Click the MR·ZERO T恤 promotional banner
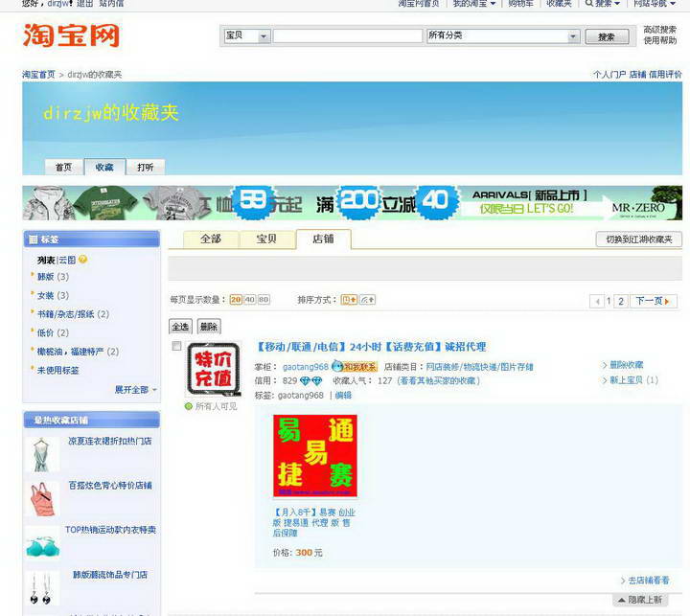The height and width of the screenshot is (616, 690). click(352, 203)
